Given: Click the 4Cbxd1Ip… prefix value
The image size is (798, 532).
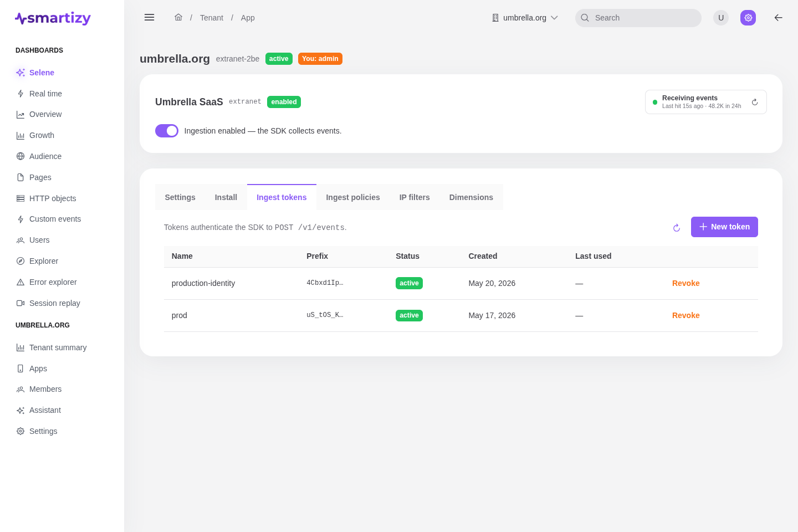Looking at the screenshot, I should click(x=325, y=283).
